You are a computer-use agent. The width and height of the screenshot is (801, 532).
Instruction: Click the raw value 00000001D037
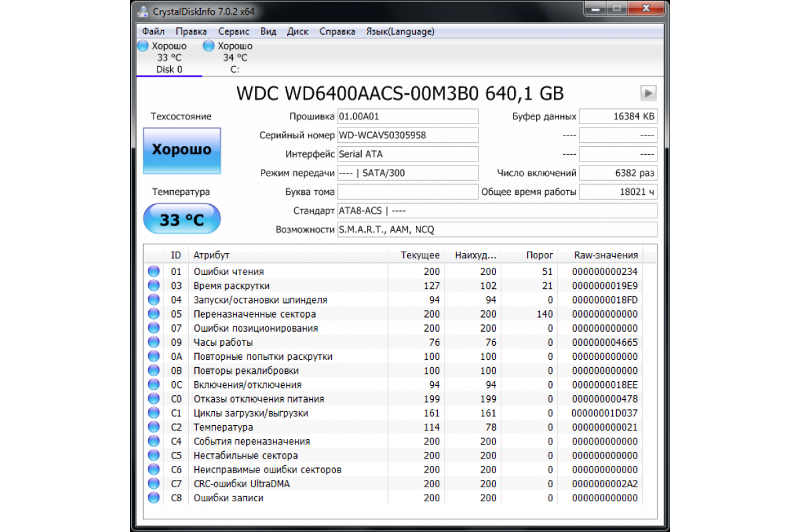coord(605,413)
